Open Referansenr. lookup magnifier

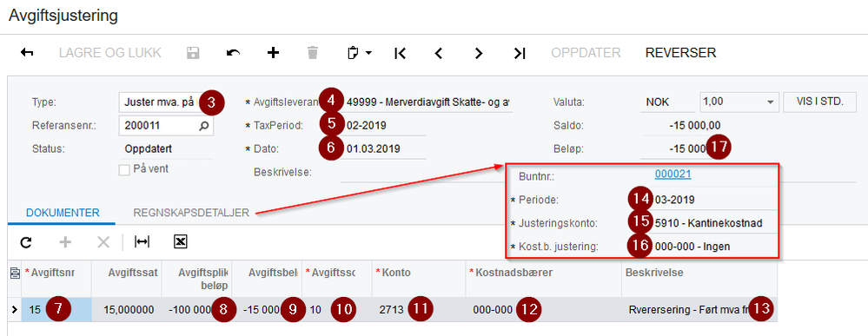[x=204, y=126]
